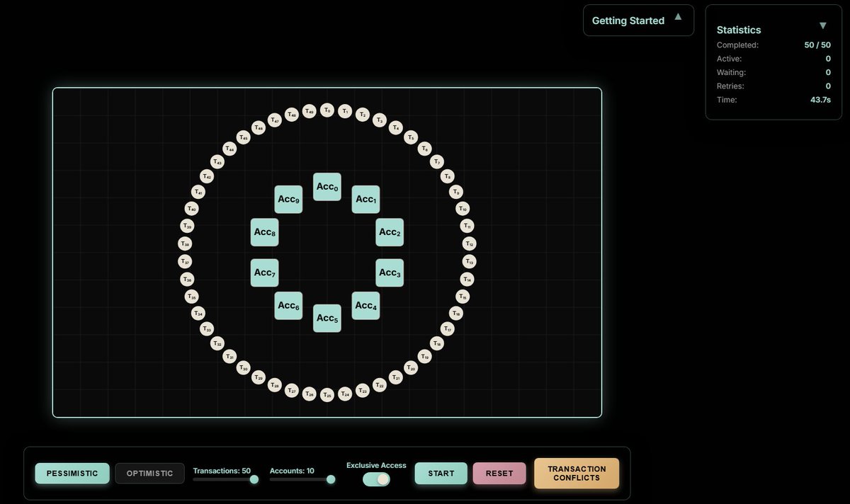Viewport: 850px width, 504px height.
Task: Click transaction node T42
Action: 207,176
